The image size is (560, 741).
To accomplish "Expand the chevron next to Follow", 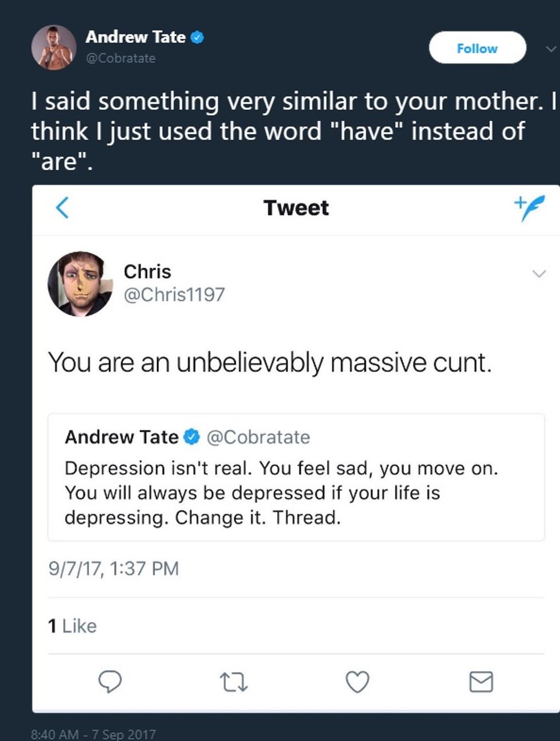I will [x=550, y=49].
